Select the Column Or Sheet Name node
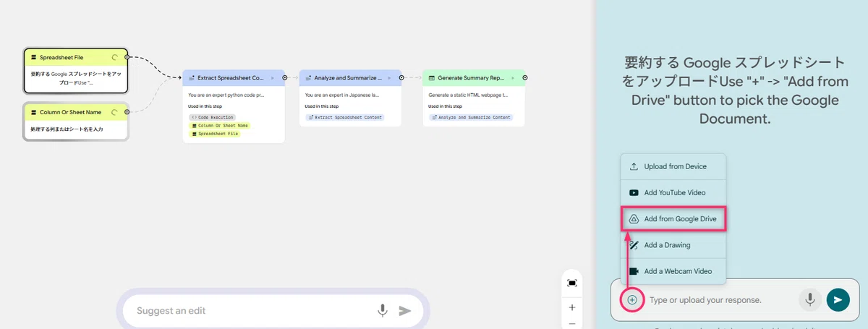The image size is (868, 329). coord(76,121)
